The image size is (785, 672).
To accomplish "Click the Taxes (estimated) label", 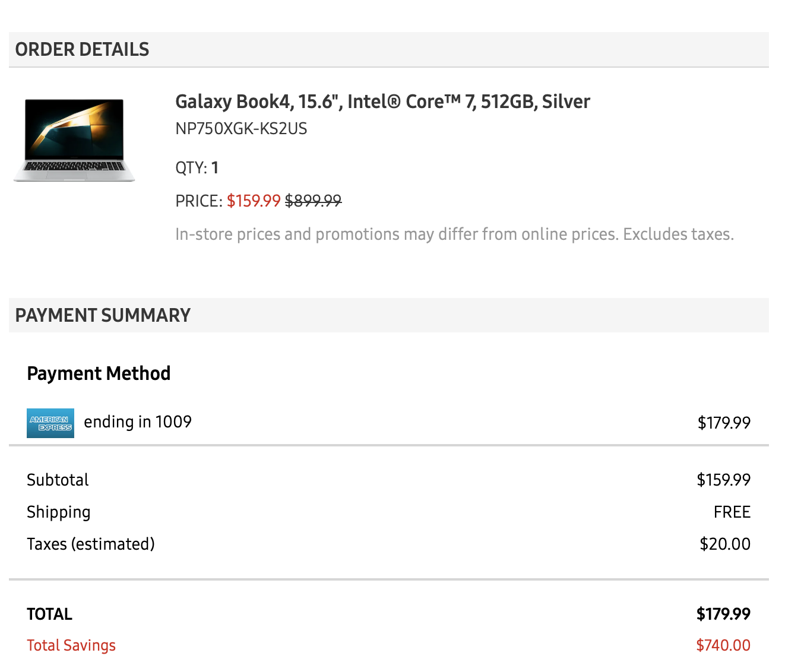I will (91, 544).
